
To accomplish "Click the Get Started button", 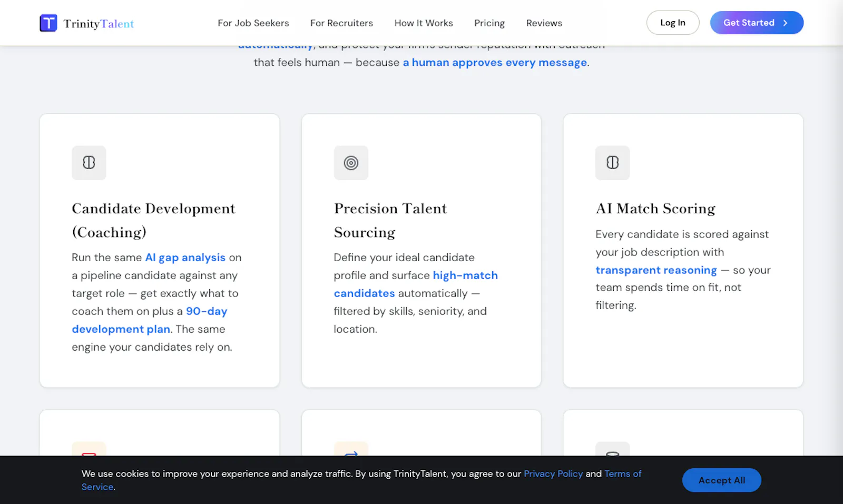I will point(757,23).
